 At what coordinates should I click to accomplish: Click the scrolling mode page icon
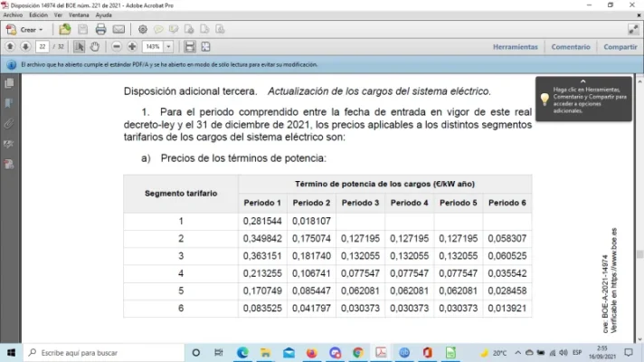coord(189,47)
